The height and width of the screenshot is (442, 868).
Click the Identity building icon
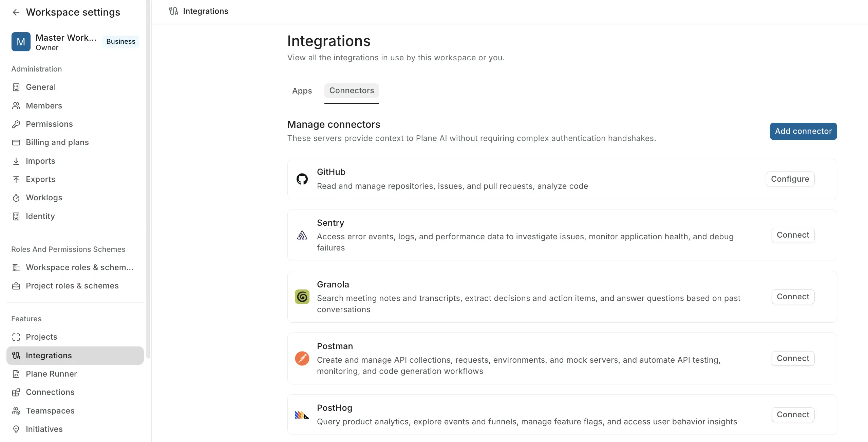point(16,216)
